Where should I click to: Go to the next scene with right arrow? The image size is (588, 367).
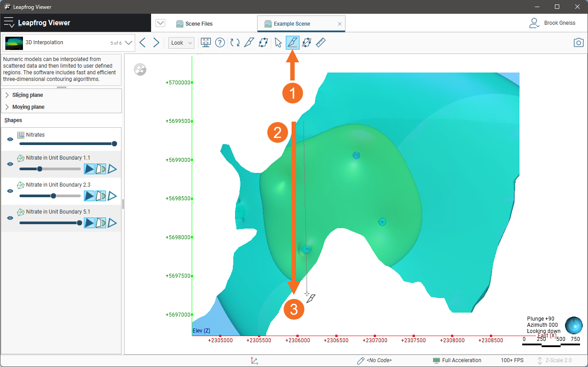[156, 42]
